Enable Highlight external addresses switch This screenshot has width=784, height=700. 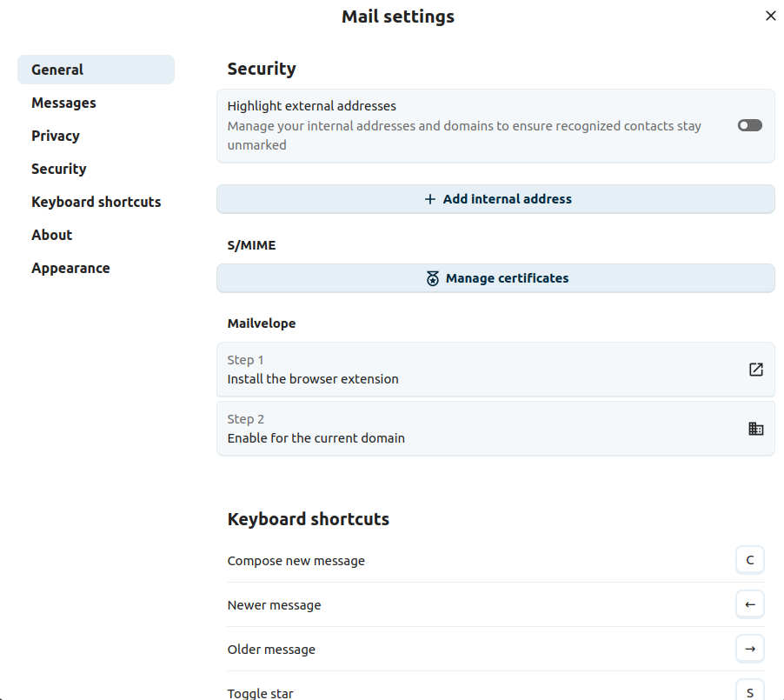(x=749, y=125)
